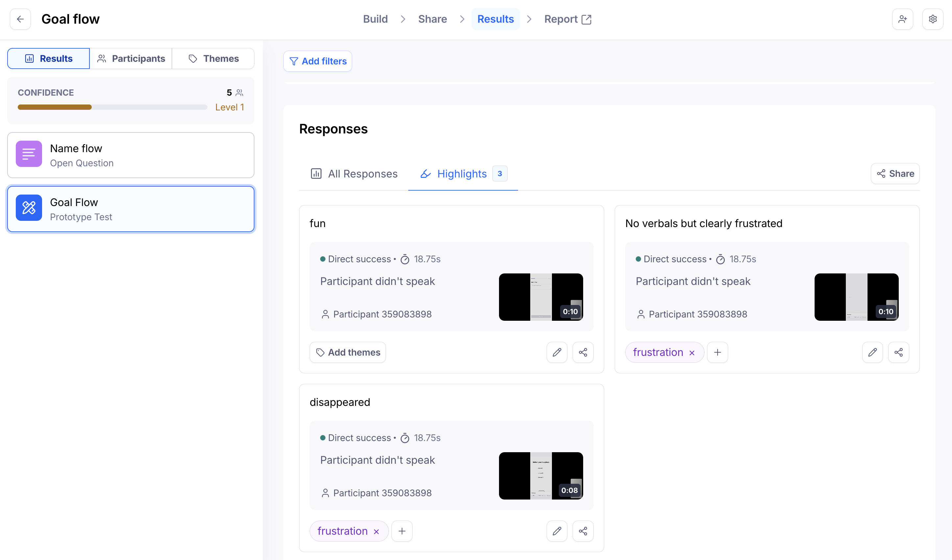Screen dimensions: 952x560
Task: Click the Confidence level progress bar
Action: (112, 107)
